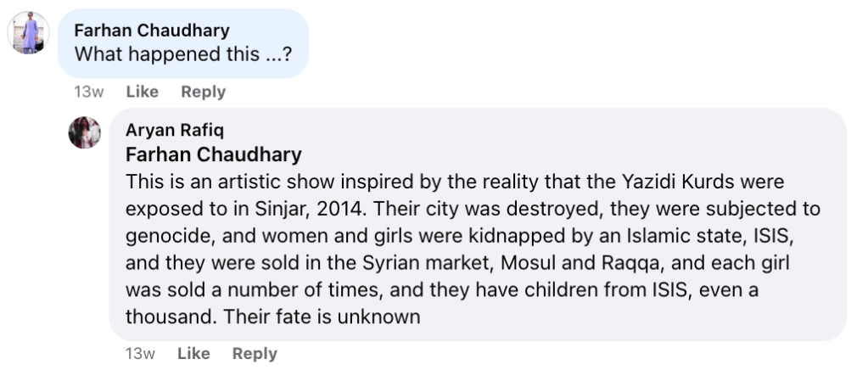The height and width of the screenshot is (370, 868).
Task: Like Farhan Chaudhary's comment
Action: (x=142, y=92)
